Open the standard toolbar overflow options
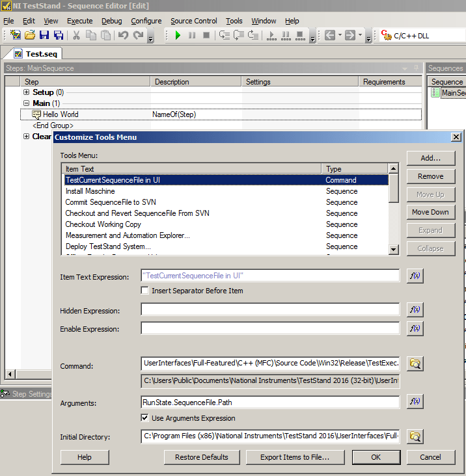The image size is (466, 476). coord(150,36)
